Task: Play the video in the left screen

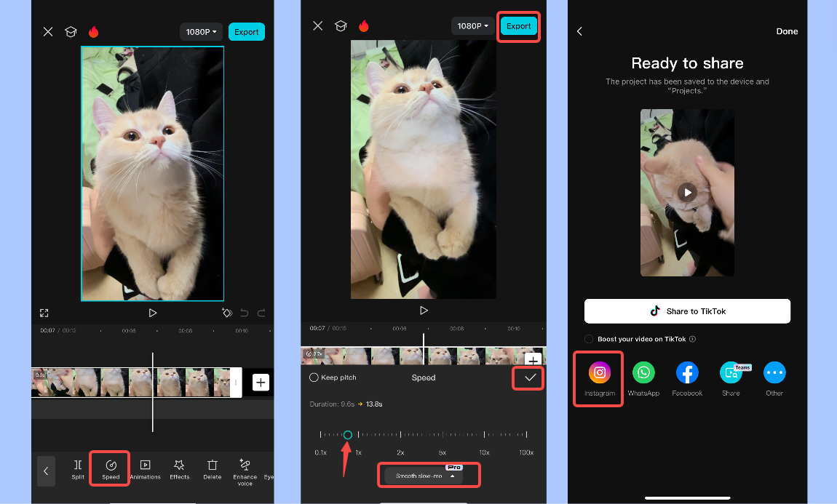Action: (153, 313)
